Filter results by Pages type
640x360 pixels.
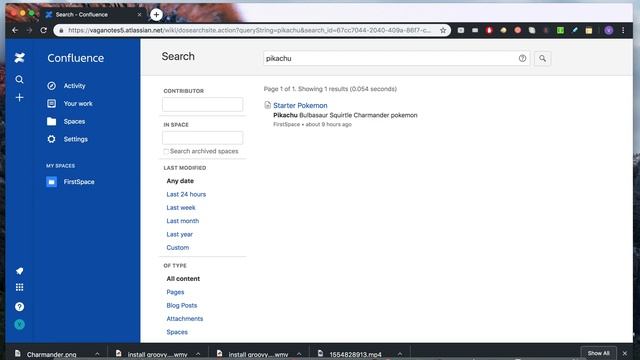(175, 292)
